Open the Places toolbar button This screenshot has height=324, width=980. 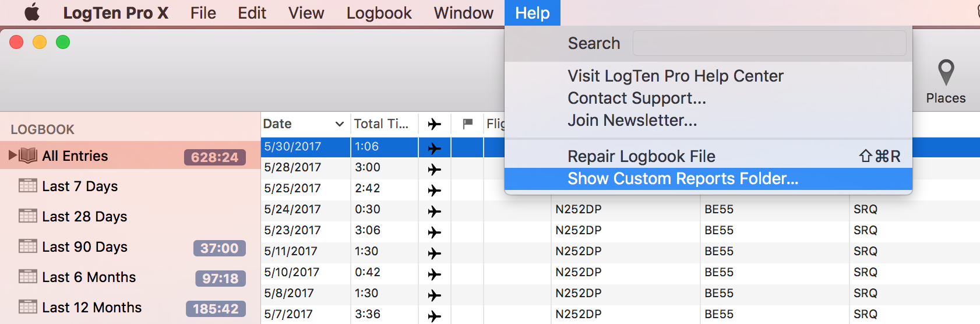pos(946,82)
